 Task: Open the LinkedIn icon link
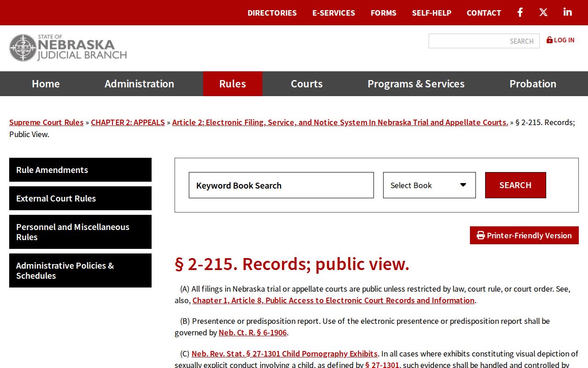click(568, 12)
